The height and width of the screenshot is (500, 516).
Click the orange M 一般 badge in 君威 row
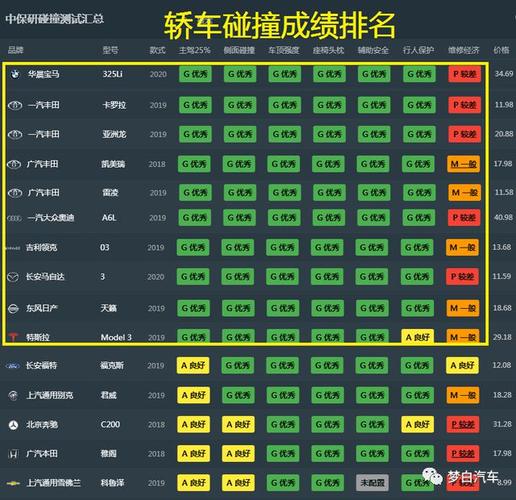[x=463, y=395]
